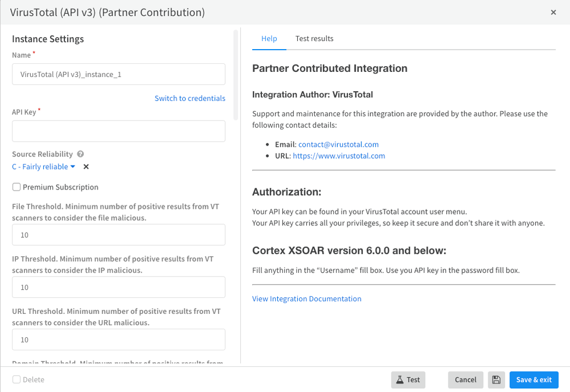Click the Source Reliability label

coord(42,154)
